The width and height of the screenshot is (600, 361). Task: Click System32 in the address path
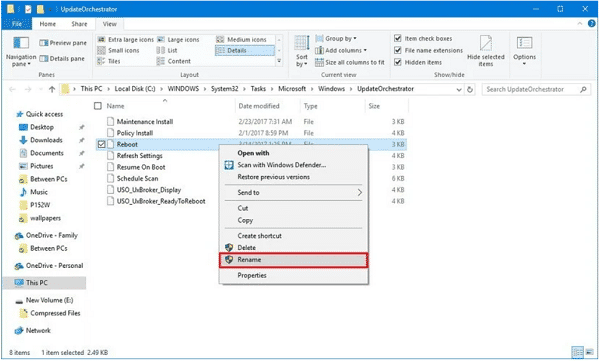pos(224,89)
